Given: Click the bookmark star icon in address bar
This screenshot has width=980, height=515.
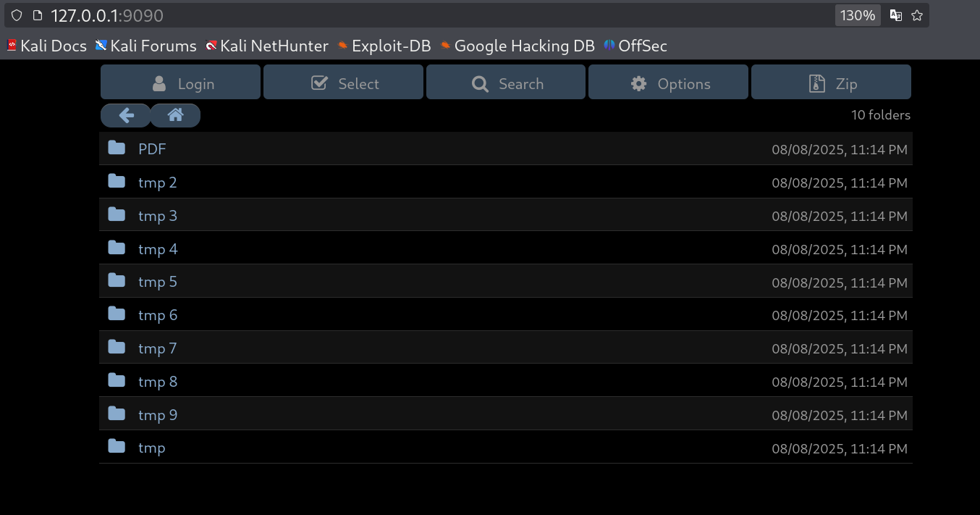Looking at the screenshot, I should 917,15.
